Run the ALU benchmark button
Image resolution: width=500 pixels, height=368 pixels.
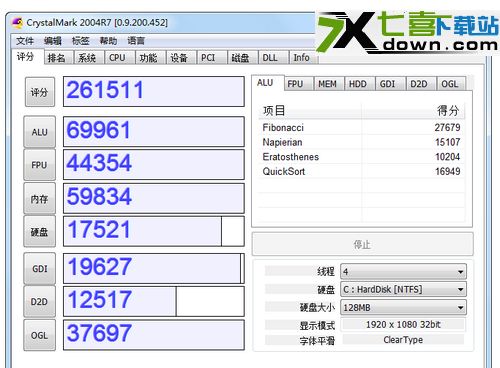point(39,132)
